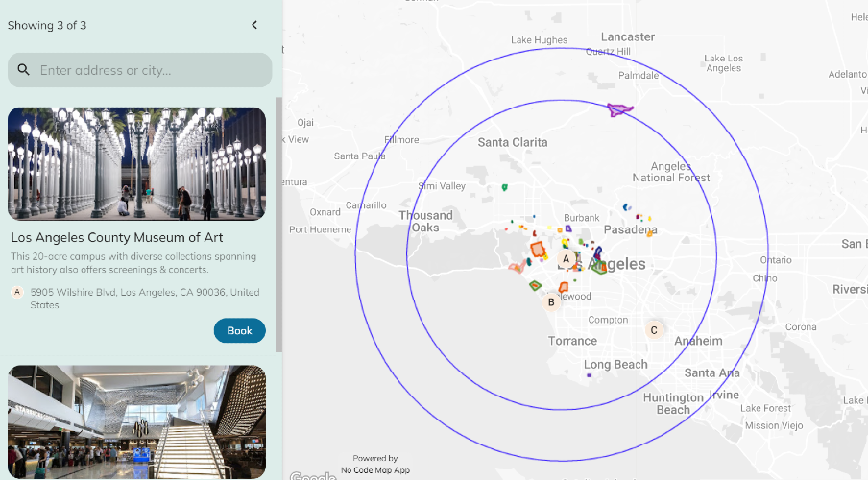Click the A marker badge beside the address
868x480 pixels.
17,292
